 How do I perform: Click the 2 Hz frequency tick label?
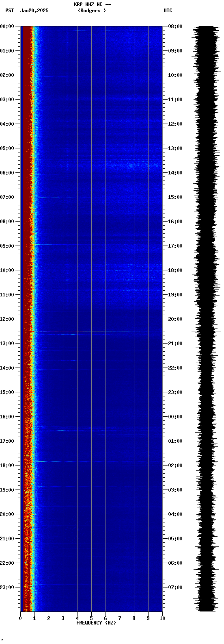[x=49, y=618]
